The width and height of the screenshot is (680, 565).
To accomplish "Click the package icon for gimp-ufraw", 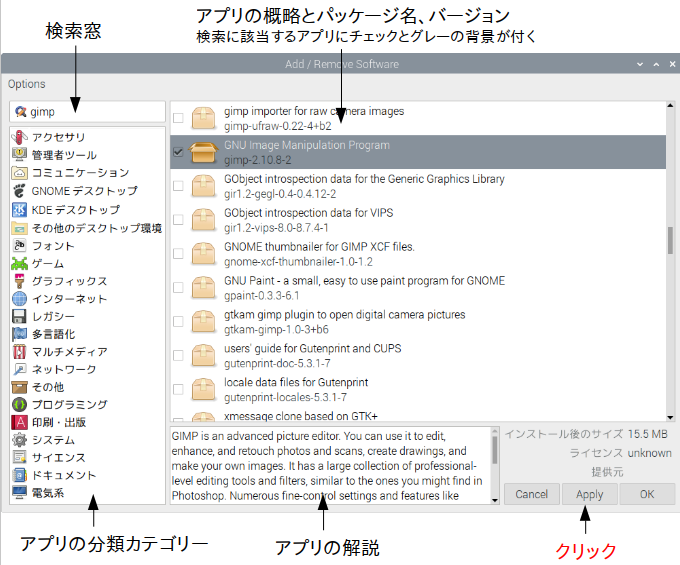I will click(203, 118).
